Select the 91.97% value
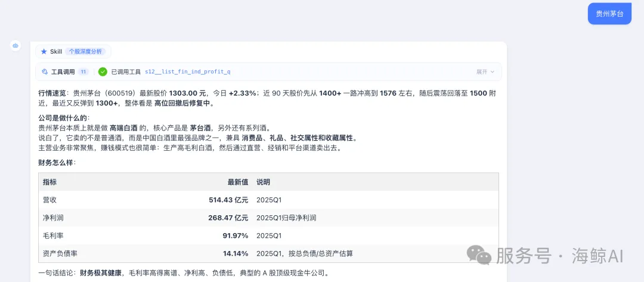The width and height of the screenshot is (644, 282). pos(236,236)
